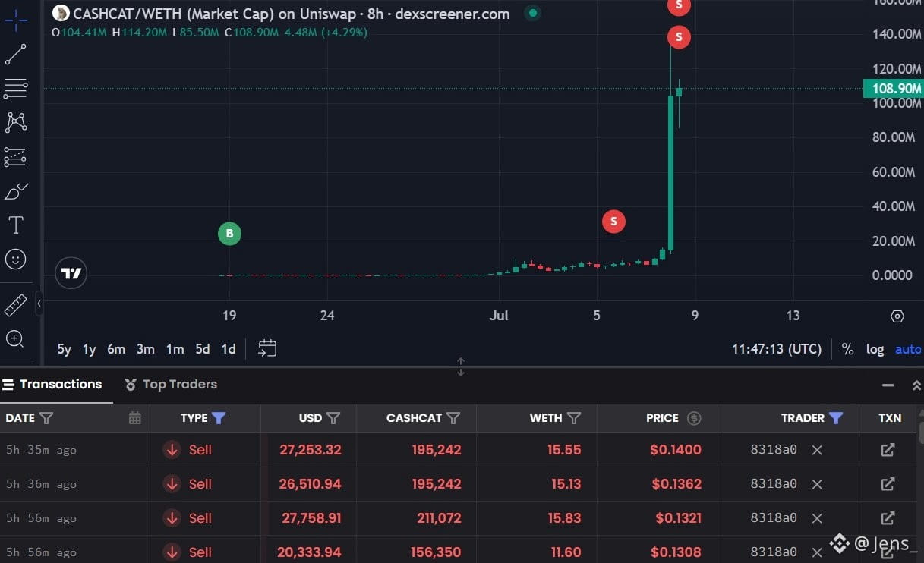Select the crosshair cursor tool
Viewport: 924px width, 563px height.
coord(16,20)
